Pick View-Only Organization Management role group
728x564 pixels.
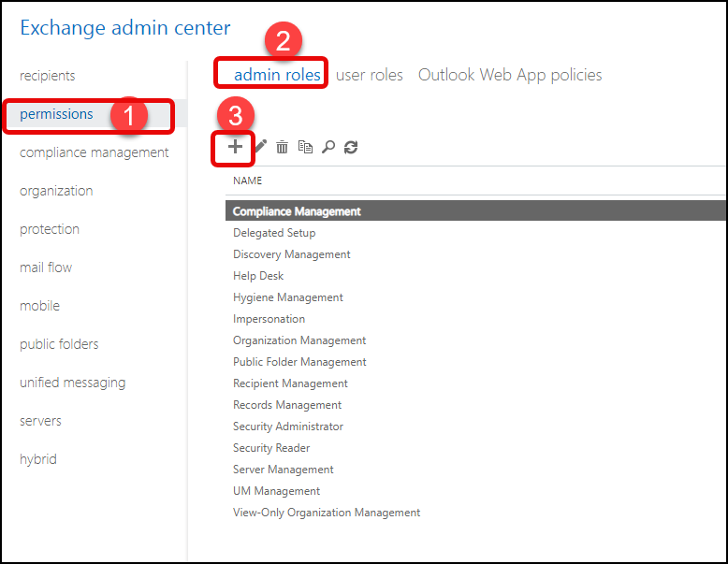click(327, 513)
